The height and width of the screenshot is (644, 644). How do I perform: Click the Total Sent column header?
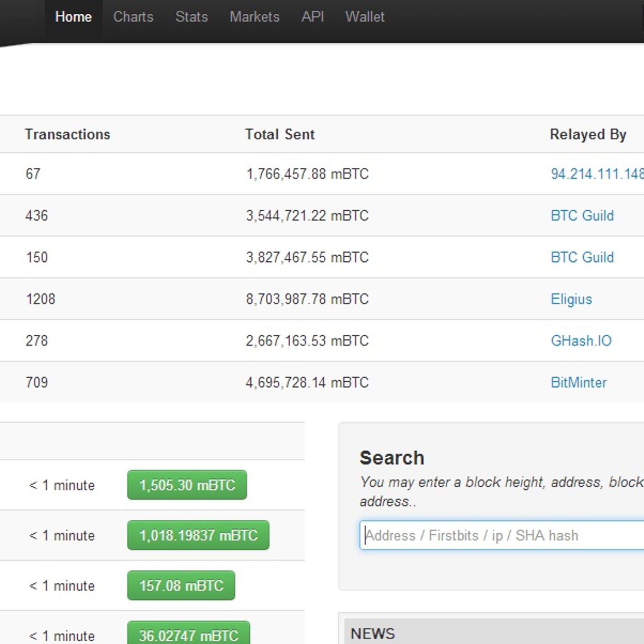[x=280, y=134]
